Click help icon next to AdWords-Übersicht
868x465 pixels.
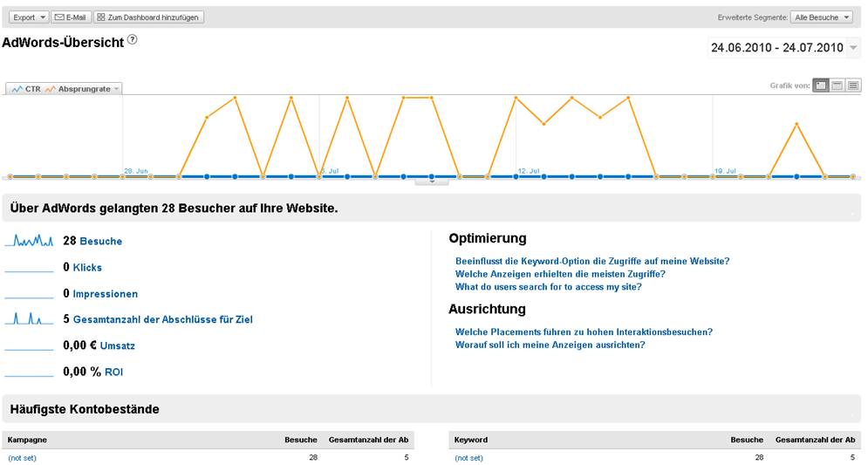(133, 39)
